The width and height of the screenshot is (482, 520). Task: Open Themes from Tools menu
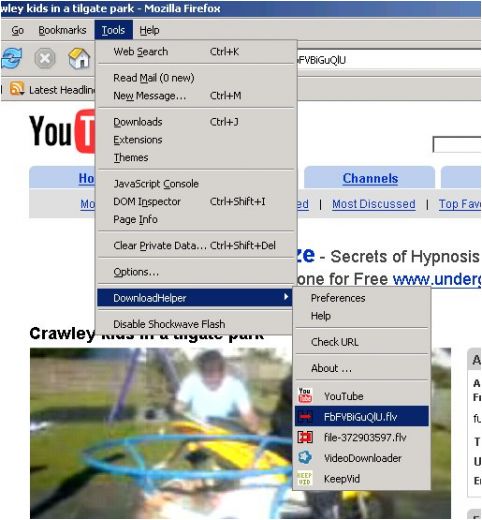click(x=196, y=157)
